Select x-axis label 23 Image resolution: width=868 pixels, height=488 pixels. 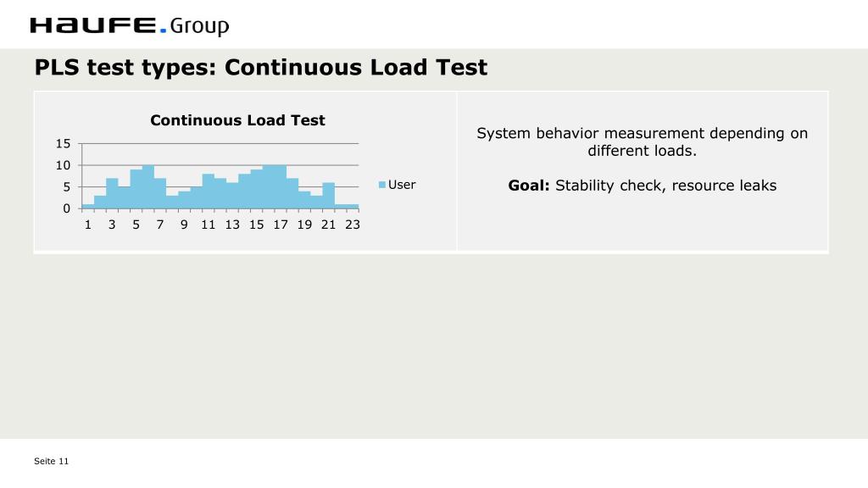[x=353, y=225]
